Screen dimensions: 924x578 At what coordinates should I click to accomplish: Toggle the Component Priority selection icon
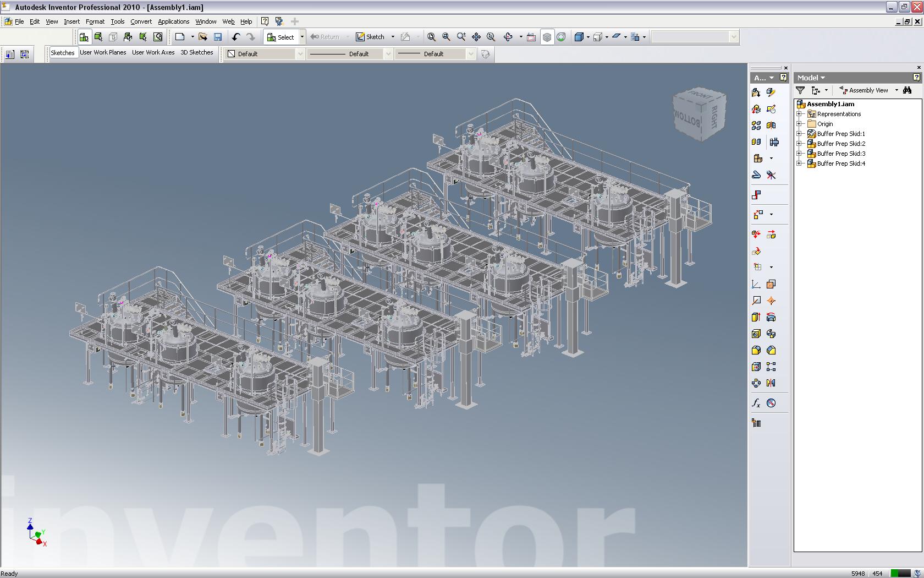(x=84, y=37)
